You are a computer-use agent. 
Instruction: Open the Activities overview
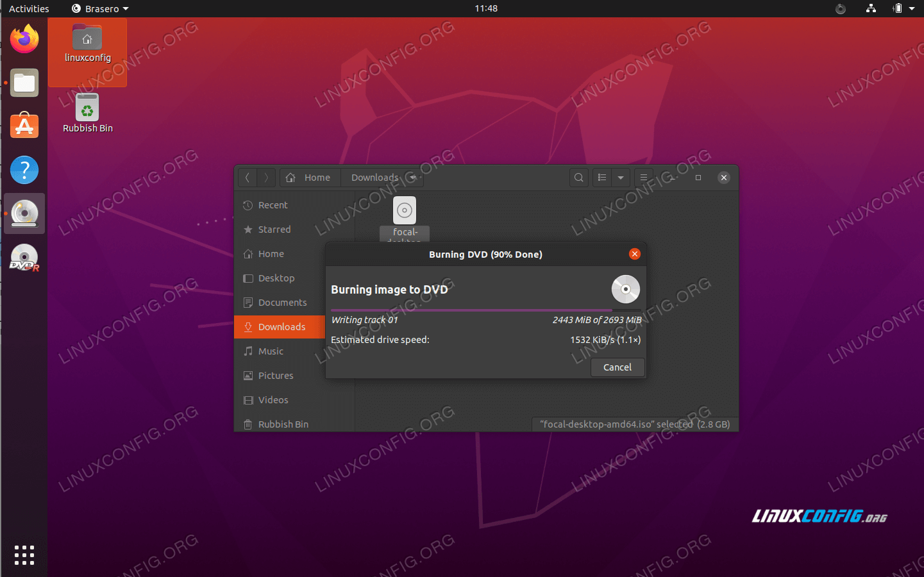point(29,8)
